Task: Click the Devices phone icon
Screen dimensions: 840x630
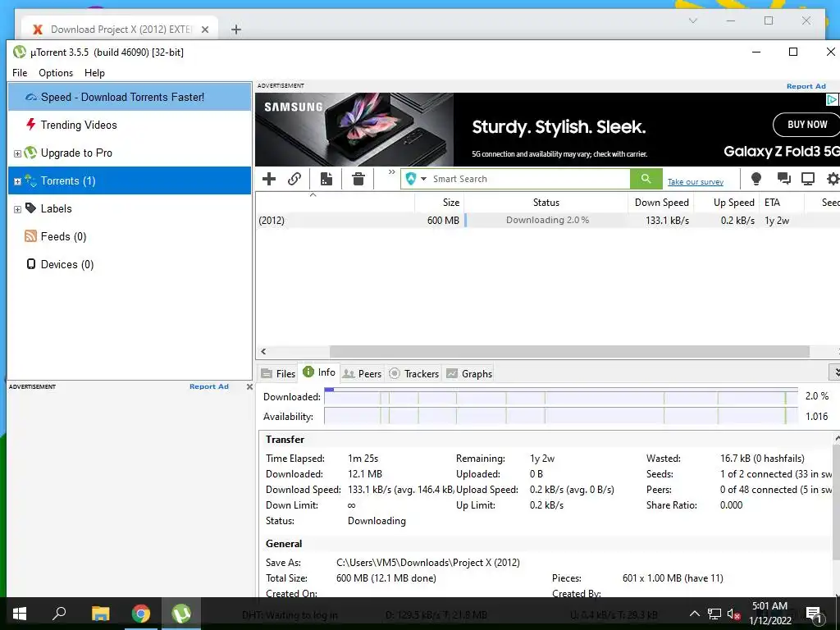Action: point(31,263)
